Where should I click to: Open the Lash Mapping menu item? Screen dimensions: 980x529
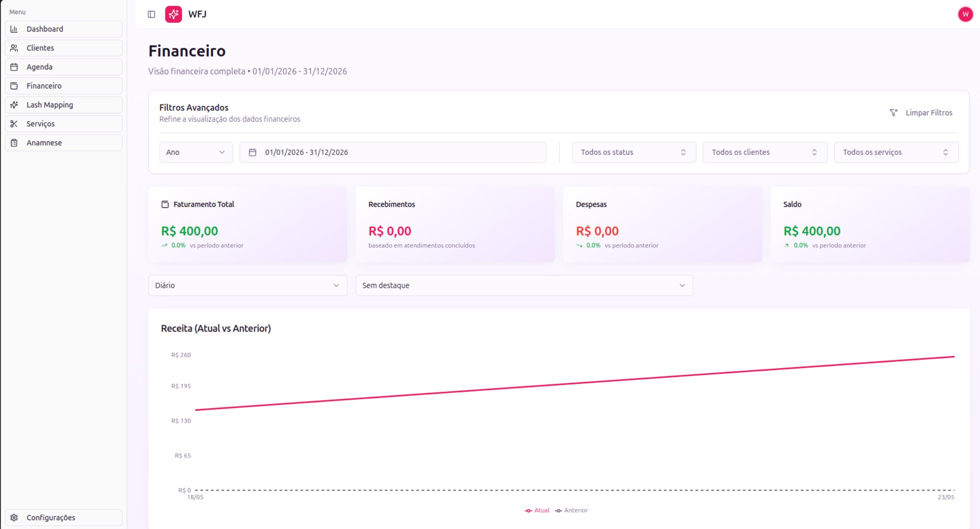point(64,105)
